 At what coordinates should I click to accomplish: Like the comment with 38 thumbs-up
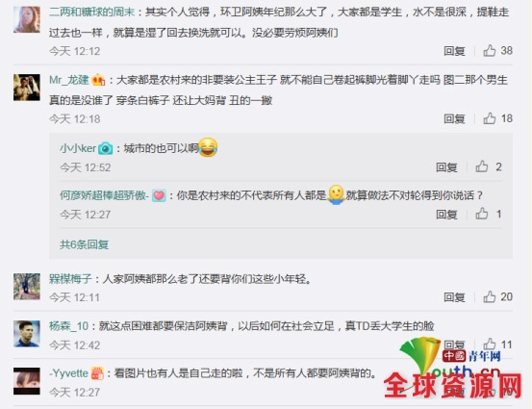tap(490, 51)
